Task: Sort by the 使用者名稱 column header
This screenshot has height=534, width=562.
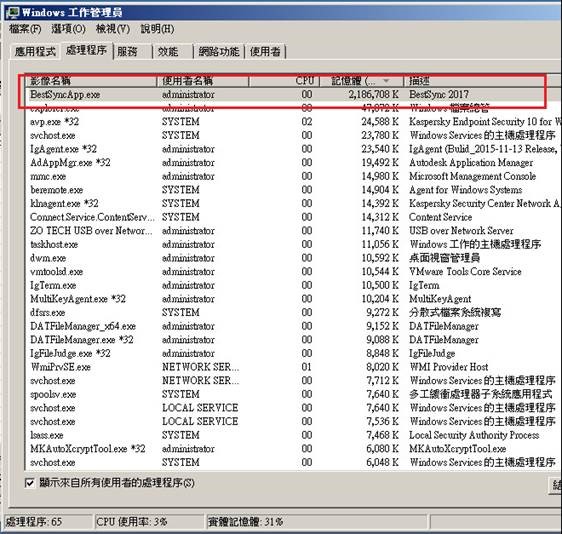Action: pyautogui.click(x=203, y=81)
